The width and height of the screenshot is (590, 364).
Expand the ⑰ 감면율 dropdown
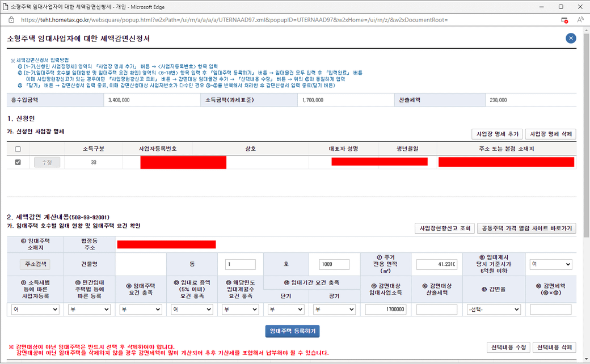coord(494,310)
